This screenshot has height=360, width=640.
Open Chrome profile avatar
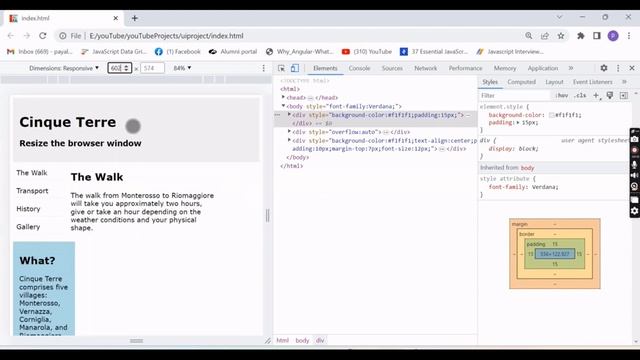coord(613,36)
